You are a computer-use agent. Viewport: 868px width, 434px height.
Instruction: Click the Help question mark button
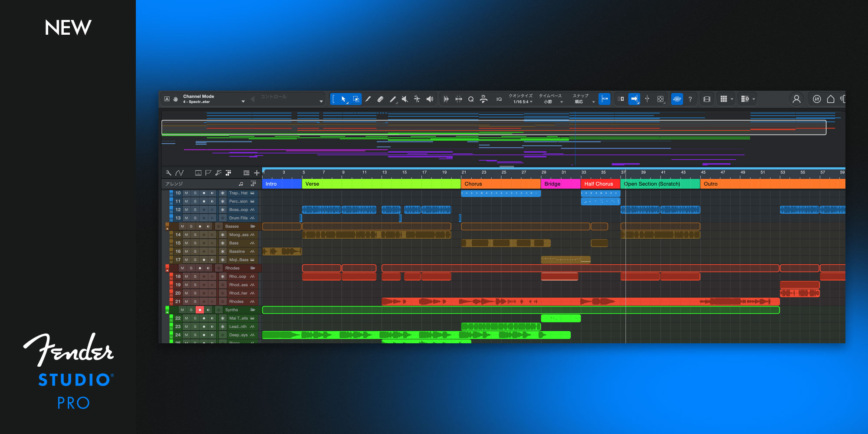click(x=690, y=99)
